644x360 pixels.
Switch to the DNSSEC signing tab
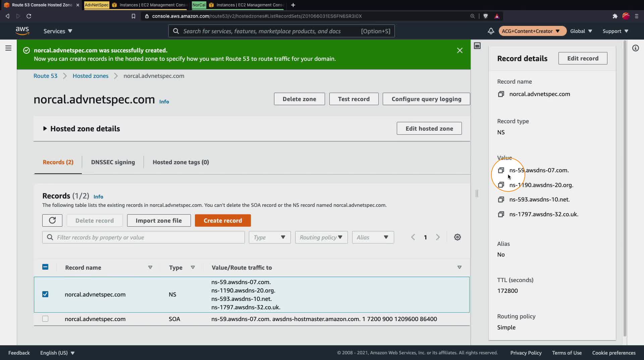click(x=113, y=162)
